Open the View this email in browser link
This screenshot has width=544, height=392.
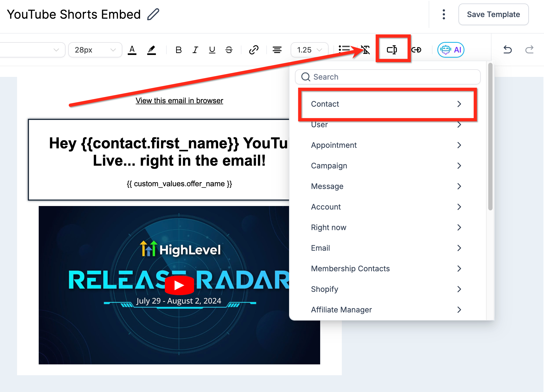click(x=179, y=100)
